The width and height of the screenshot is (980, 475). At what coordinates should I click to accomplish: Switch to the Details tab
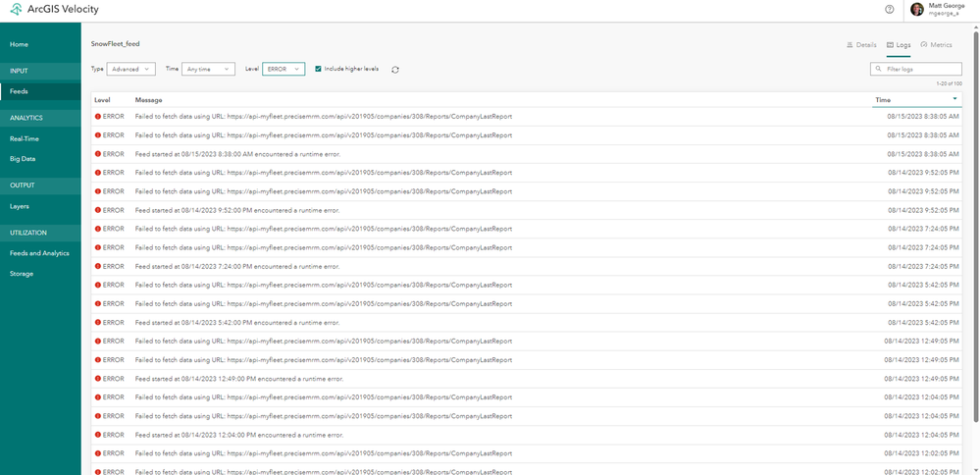click(x=861, y=45)
